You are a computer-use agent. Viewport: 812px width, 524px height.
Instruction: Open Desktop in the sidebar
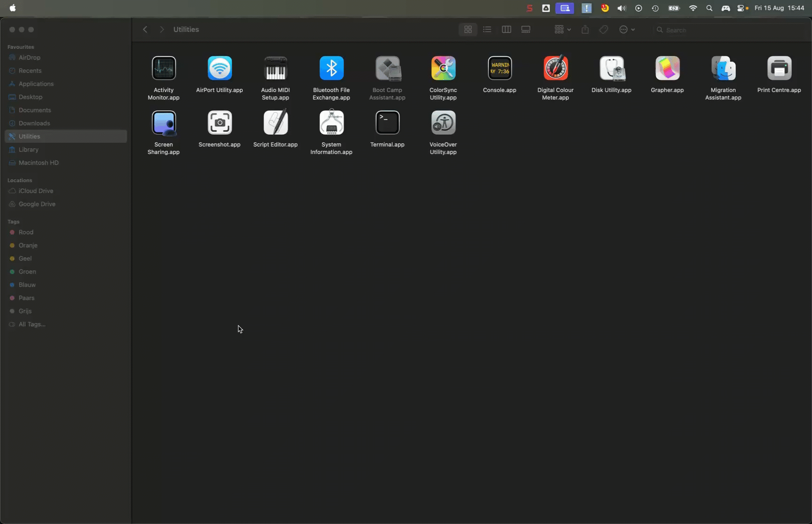click(66, 97)
